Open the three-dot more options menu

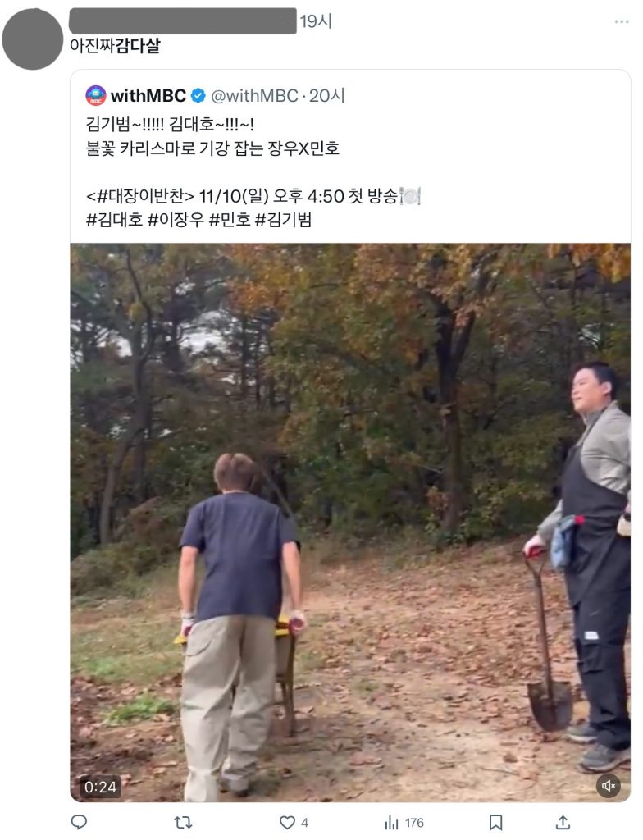coord(622,21)
